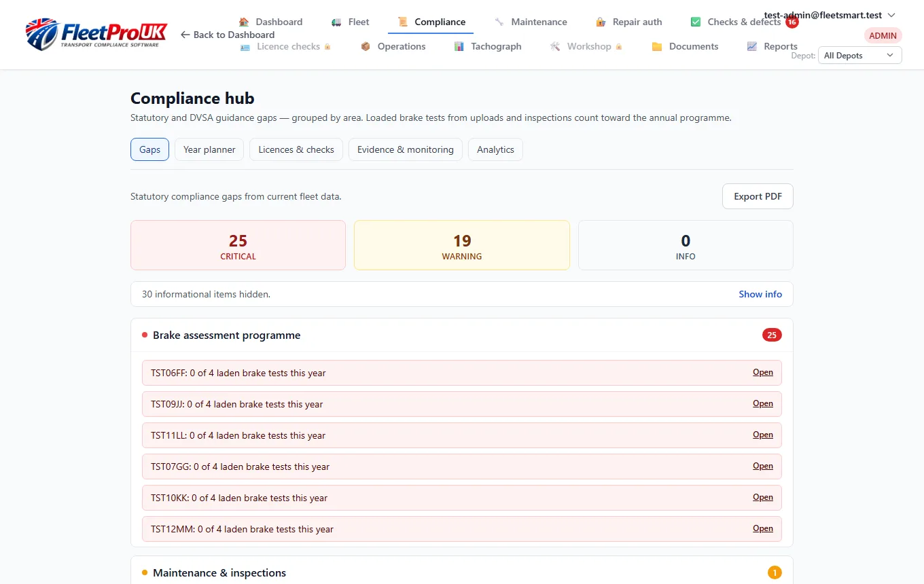Click the Export PDF button
This screenshot has height=584, width=924.
point(758,196)
